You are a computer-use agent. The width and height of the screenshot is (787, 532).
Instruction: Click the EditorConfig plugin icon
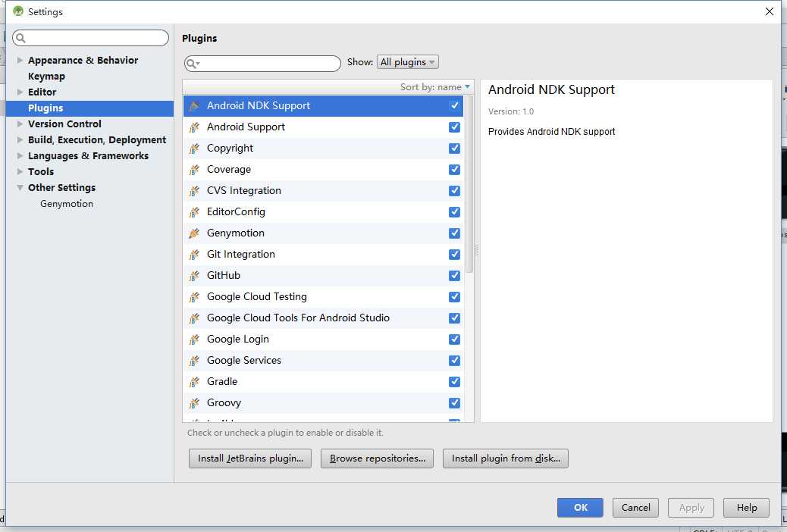pos(194,212)
